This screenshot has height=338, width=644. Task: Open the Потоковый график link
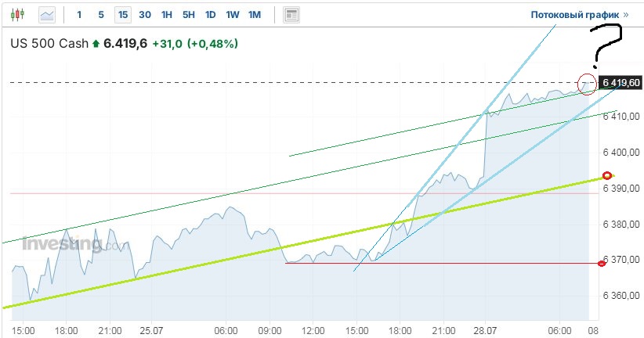pos(579,14)
